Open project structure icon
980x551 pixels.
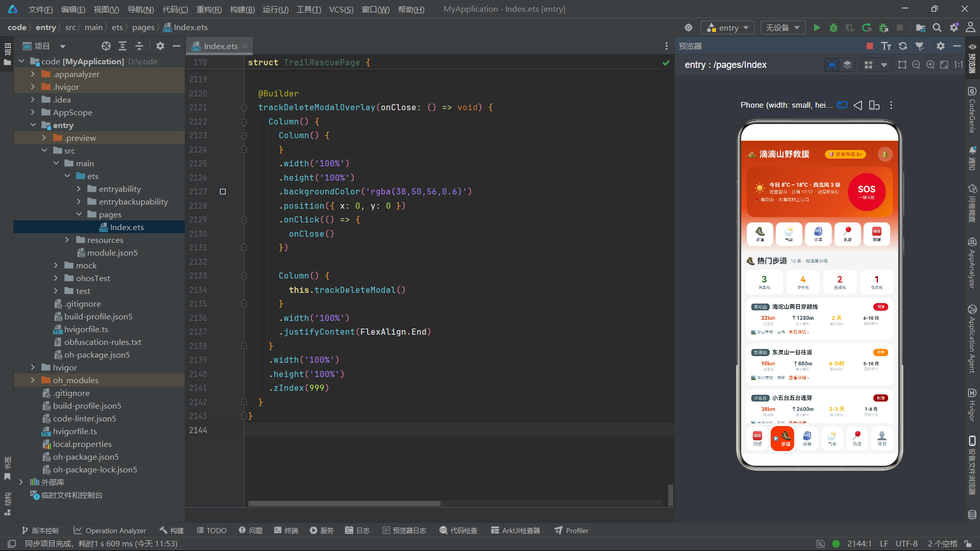(920, 28)
